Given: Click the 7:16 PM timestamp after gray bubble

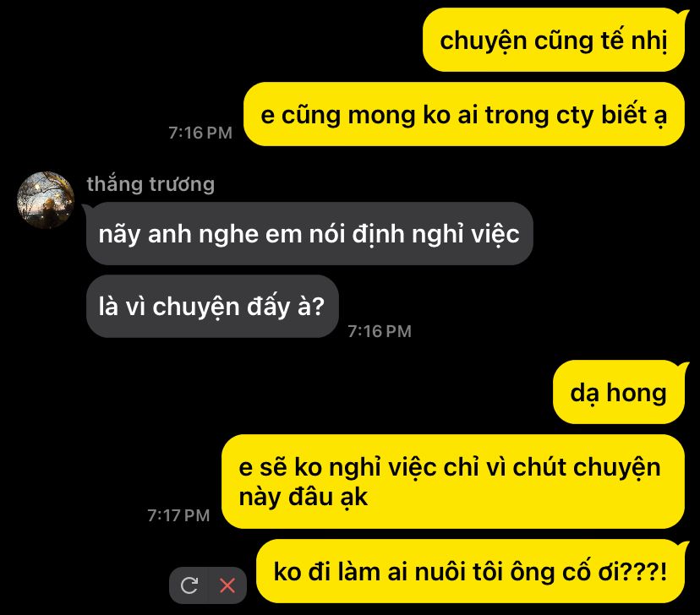Looking at the screenshot, I should coord(380,331).
